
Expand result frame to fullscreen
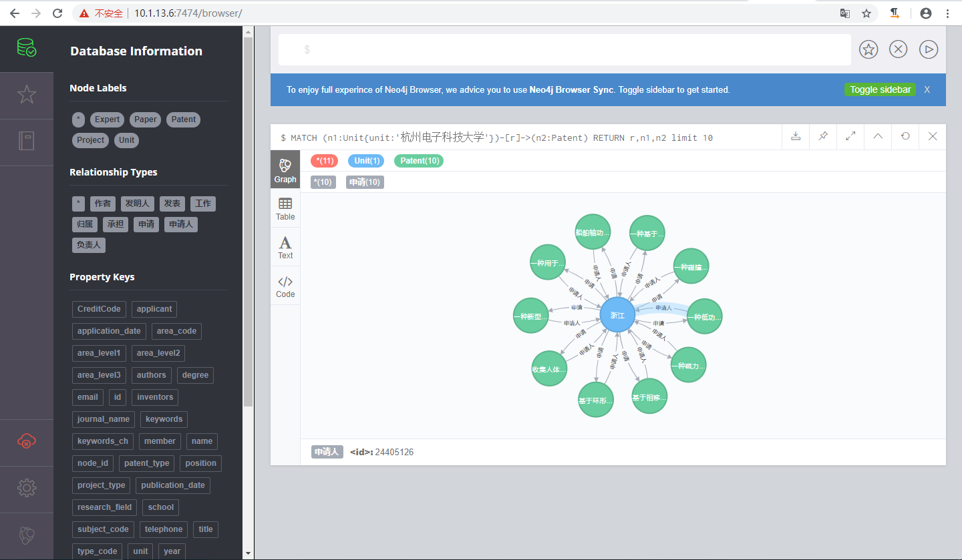(850, 136)
